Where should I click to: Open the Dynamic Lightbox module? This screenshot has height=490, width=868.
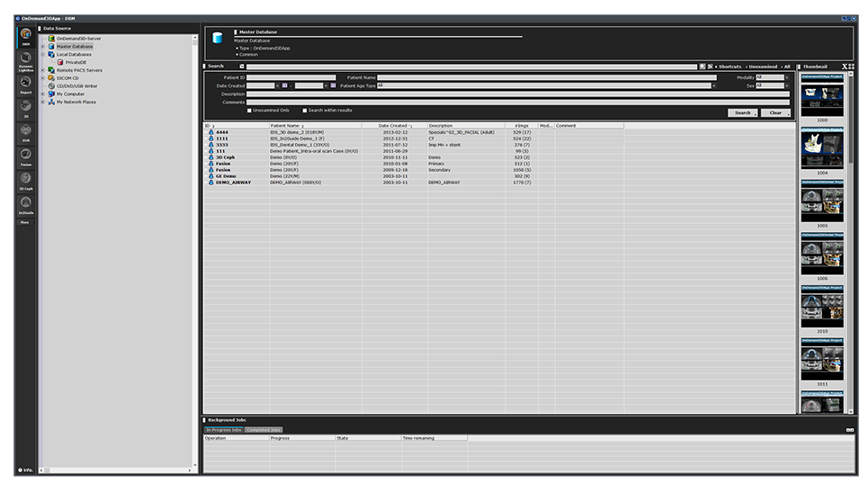click(25, 61)
